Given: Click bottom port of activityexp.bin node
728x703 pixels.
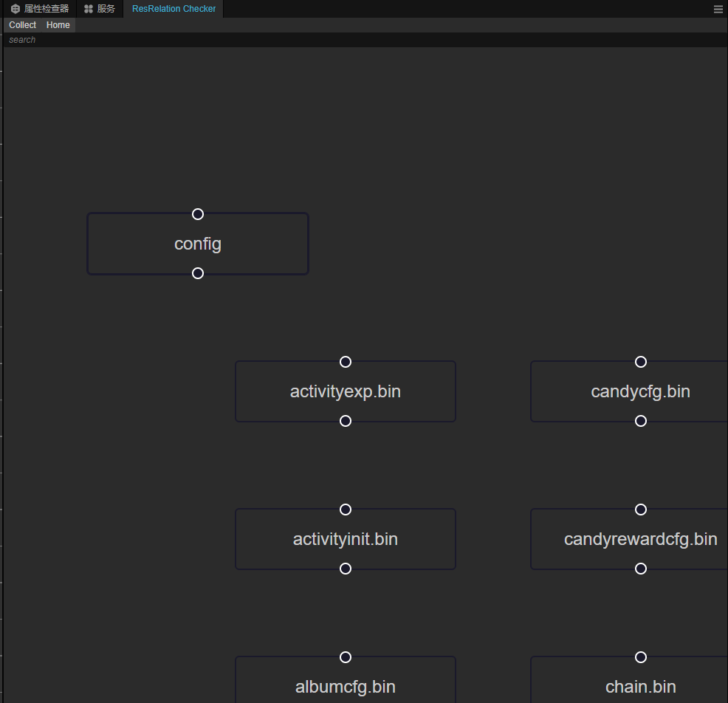Looking at the screenshot, I should [x=346, y=421].
